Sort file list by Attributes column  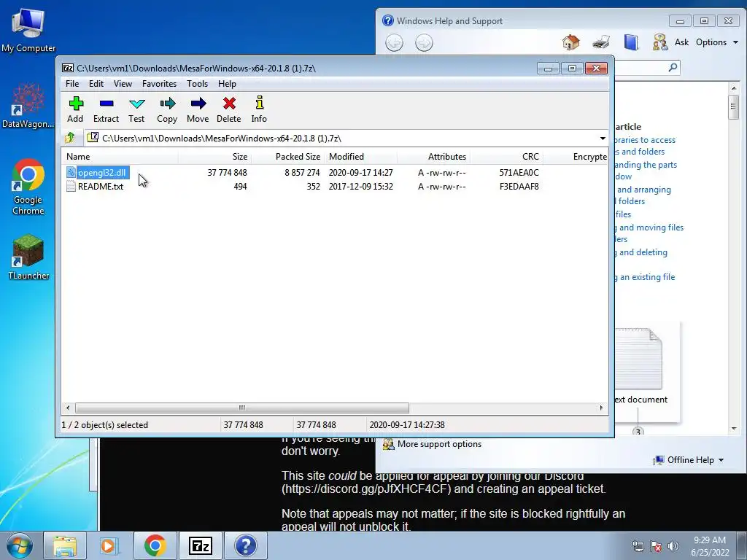tap(433, 157)
